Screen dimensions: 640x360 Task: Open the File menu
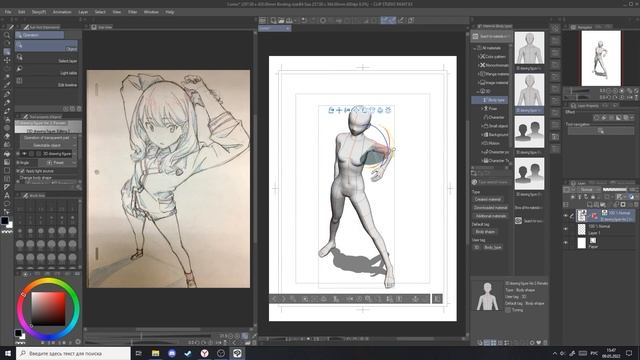pyautogui.click(x=8, y=12)
